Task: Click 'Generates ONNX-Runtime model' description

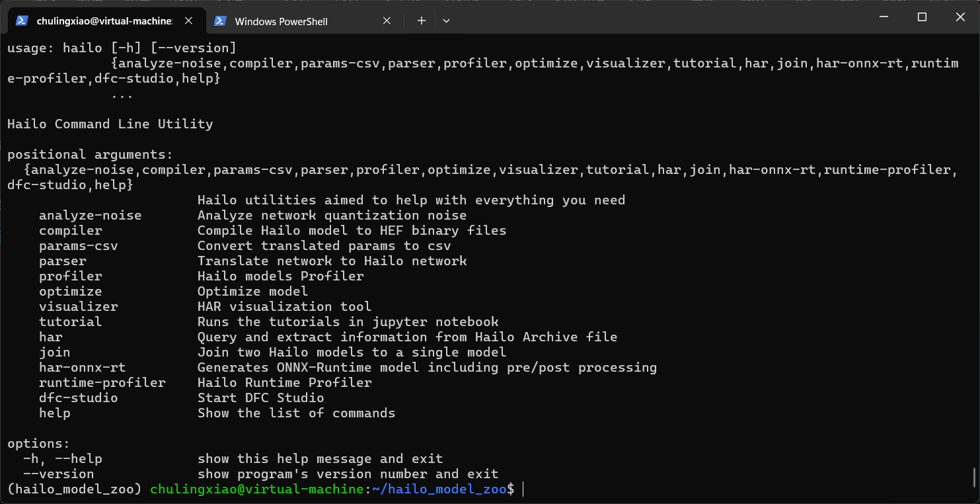Action: click(428, 367)
